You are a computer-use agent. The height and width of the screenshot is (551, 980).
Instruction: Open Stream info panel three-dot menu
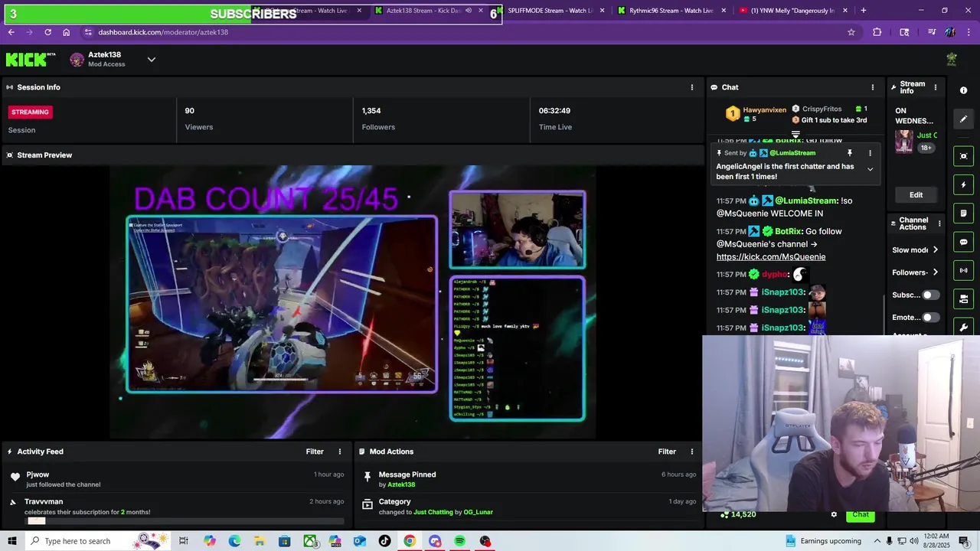pyautogui.click(x=935, y=87)
